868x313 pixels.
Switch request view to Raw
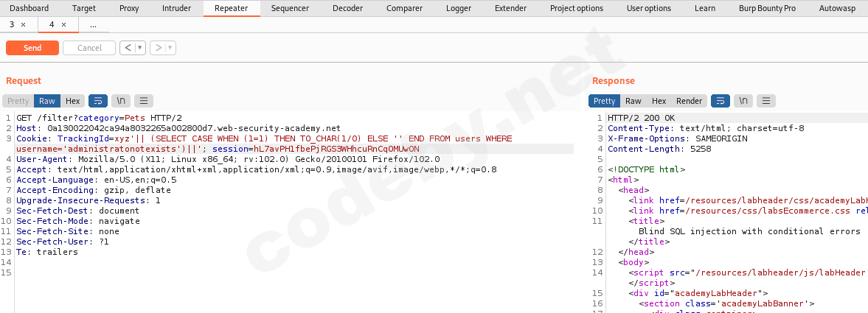[47, 101]
